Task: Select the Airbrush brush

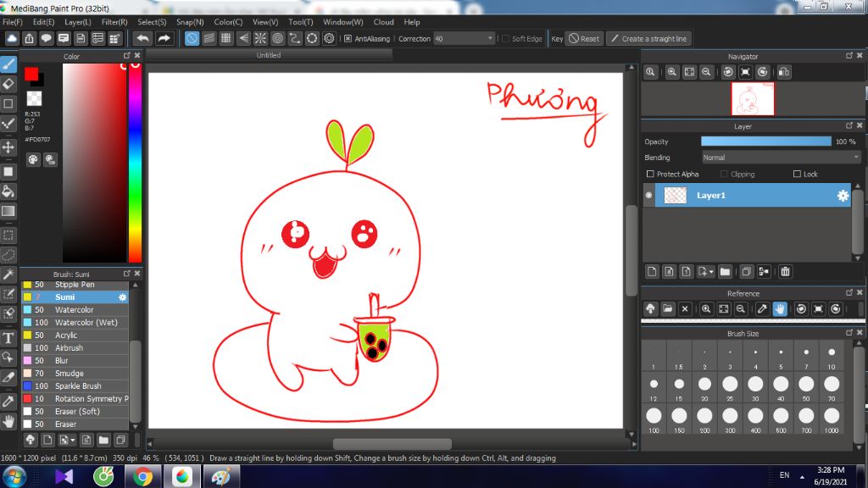Action: point(75,348)
